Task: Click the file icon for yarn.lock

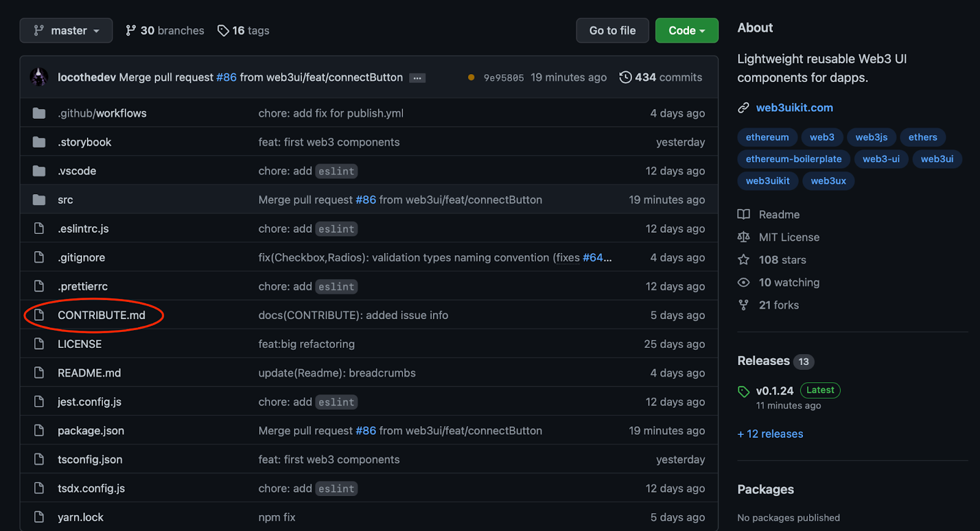Action: click(39, 516)
